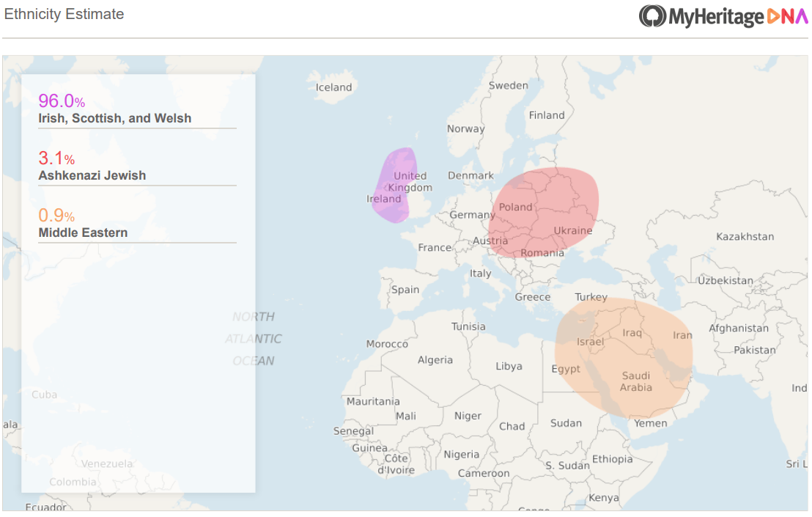
Task: Click the Ukraine label on the map
Action: (x=572, y=230)
